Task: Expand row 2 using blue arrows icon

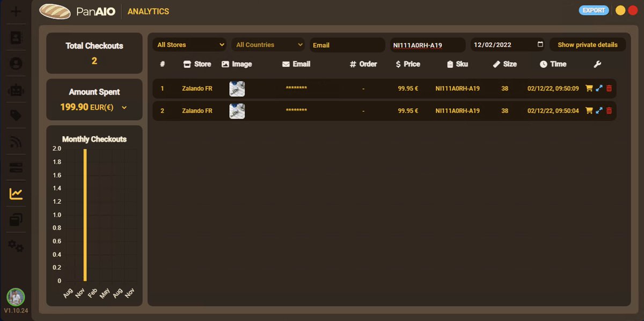Action: (x=599, y=111)
